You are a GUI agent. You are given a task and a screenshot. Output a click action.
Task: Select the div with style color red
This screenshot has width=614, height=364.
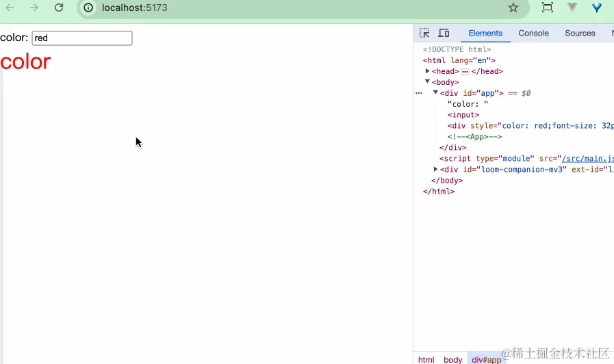pyautogui.click(x=530, y=126)
